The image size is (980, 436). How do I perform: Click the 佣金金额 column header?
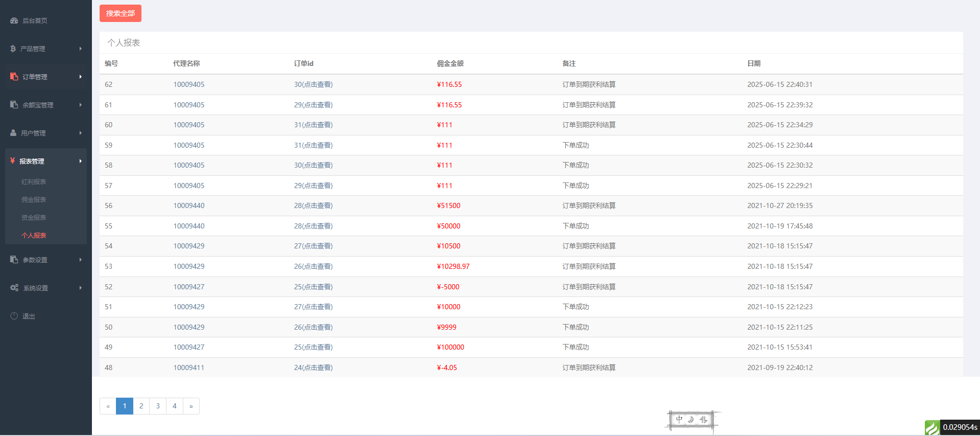point(450,63)
